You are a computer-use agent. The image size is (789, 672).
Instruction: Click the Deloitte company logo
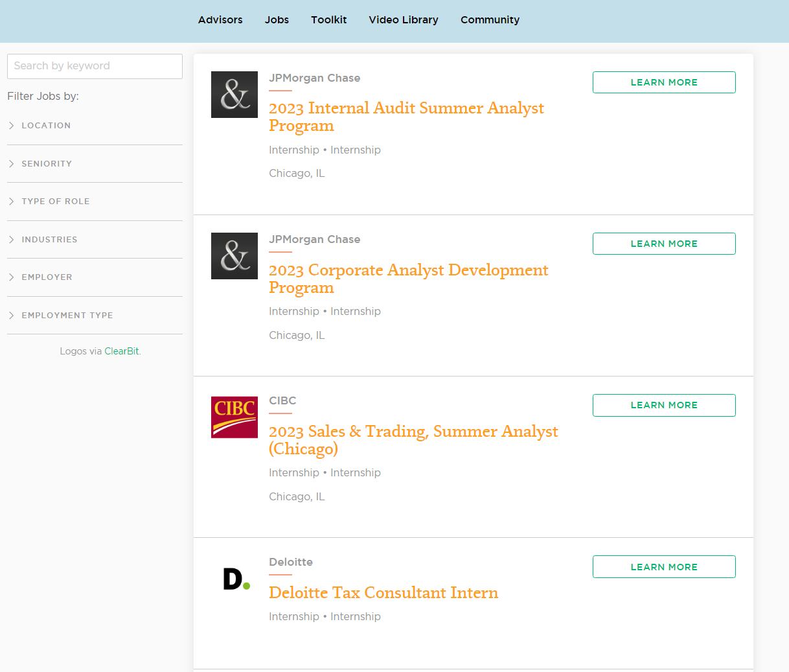pyautogui.click(x=234, y=579)
